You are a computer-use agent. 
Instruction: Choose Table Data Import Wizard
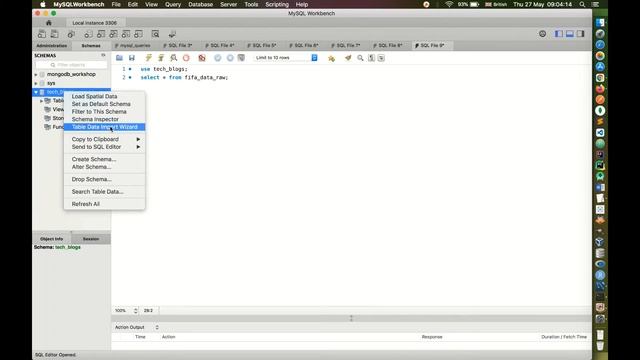point(104,127)
